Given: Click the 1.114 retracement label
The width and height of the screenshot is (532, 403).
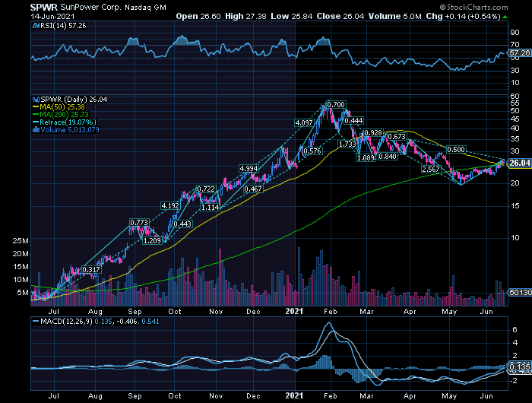Looking at the screenshot, I should [210, 207].
